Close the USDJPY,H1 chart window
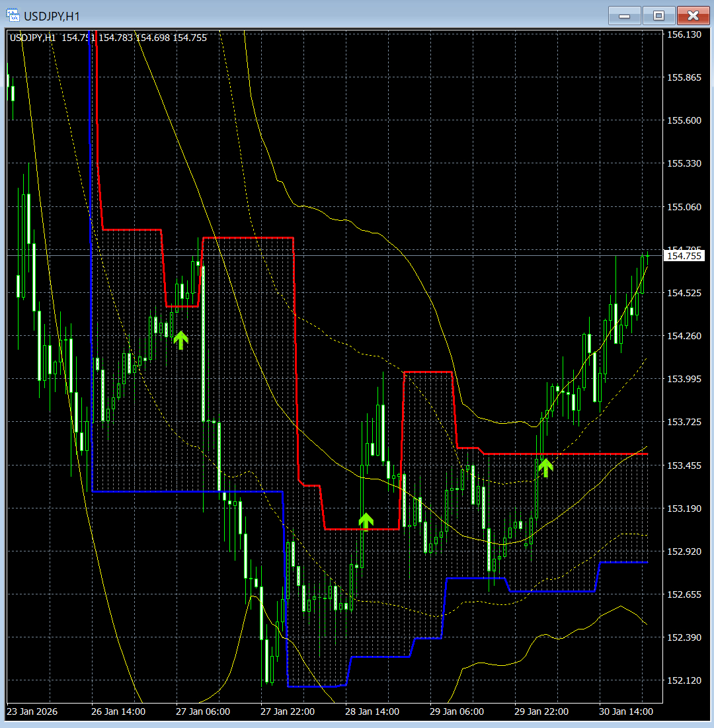Screen dimensions: 714x728 (x=693, y=16)
